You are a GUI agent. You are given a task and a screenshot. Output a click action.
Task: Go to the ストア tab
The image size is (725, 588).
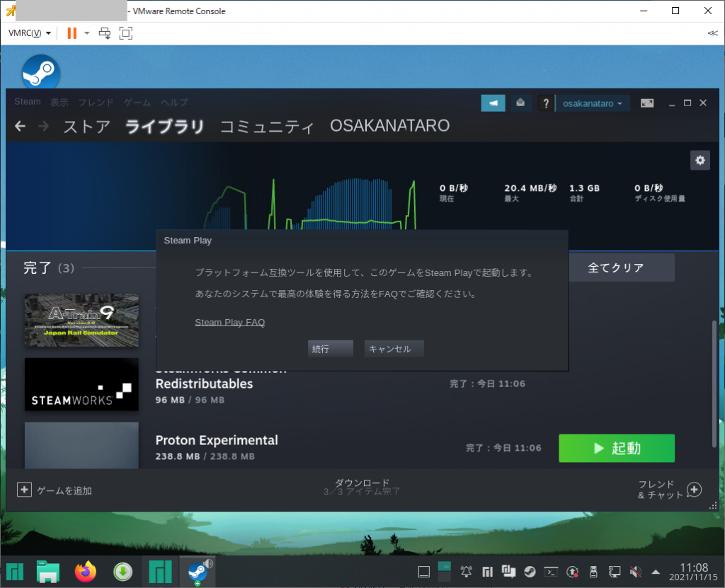[x=87, y=126]
